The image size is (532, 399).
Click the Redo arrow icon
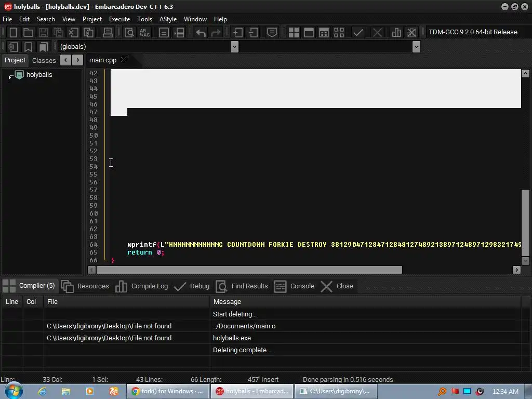pyautogui.click(x=216, y=33)
